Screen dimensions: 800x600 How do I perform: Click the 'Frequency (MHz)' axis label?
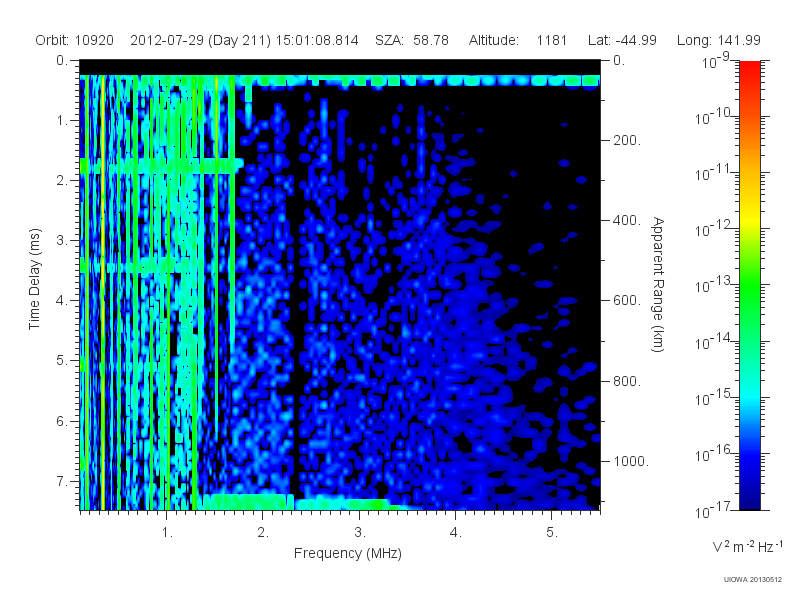(347, 553)
